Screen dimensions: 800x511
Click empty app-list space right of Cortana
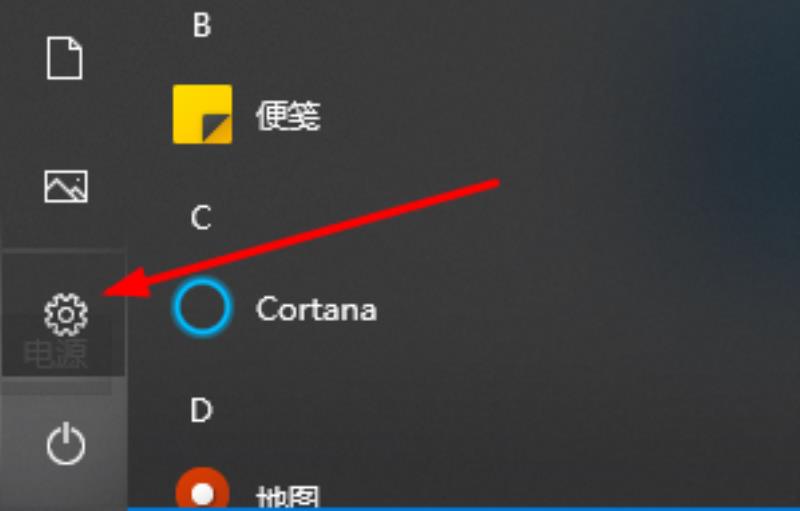(x=510, y=309)
